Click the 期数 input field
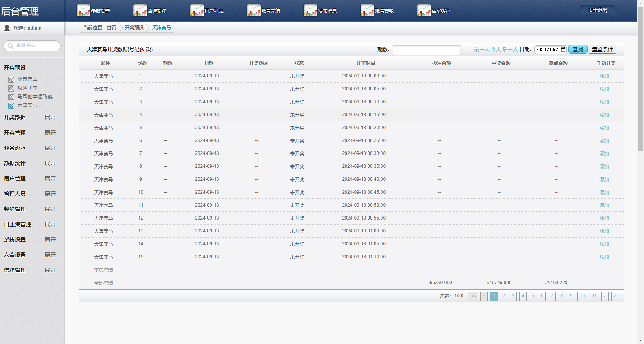This screenshot has height=344, width=644. (426, 50)
